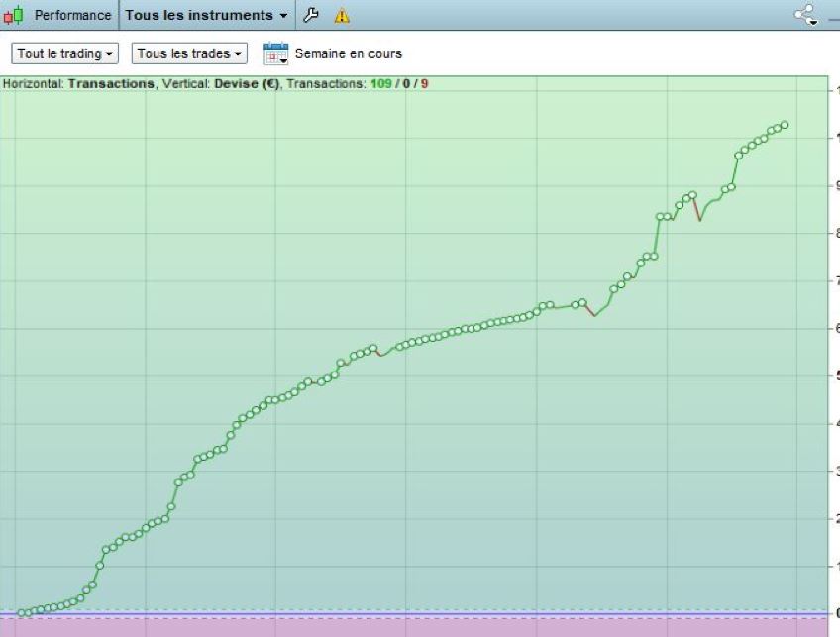The image size is (840, 637).
Task: Open the Tout le trading dropdown
Action: click(x=65, y=53)
